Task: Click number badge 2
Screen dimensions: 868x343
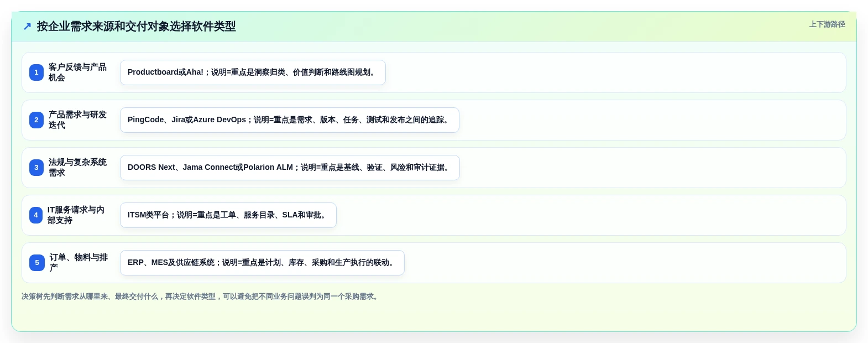Action: (36, 120)
